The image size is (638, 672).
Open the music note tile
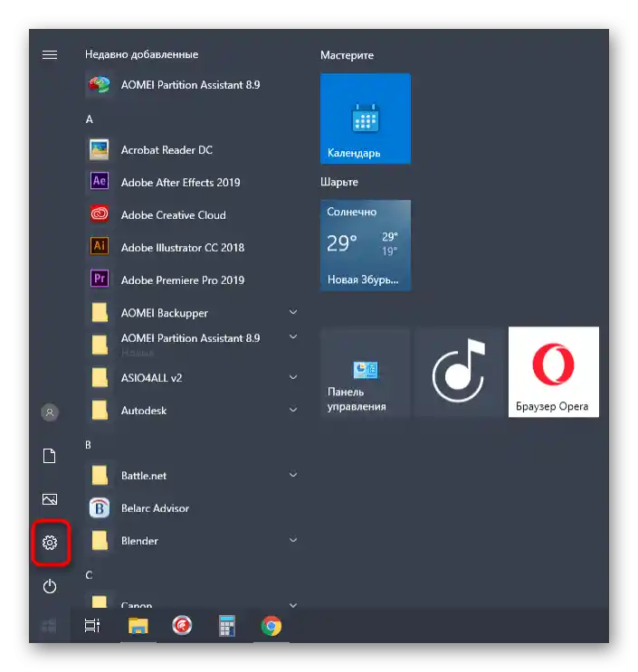[x=459, y=372]
